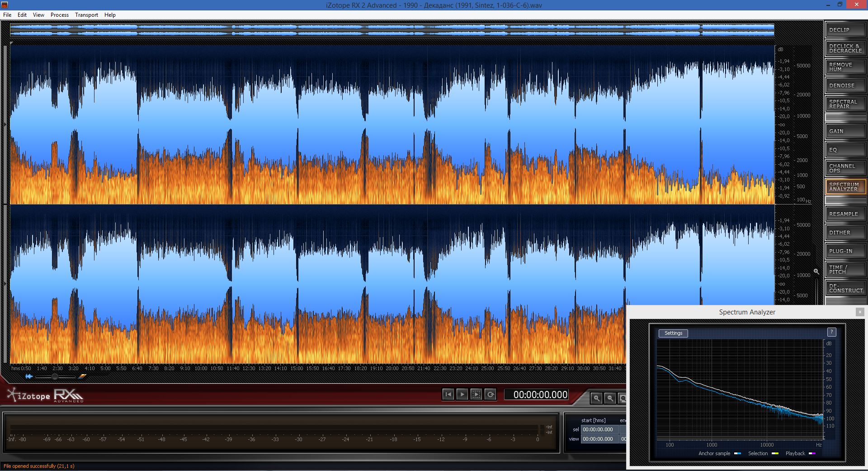Open the Plug-In module
868x471 pixels.
(x=845, y=251)
